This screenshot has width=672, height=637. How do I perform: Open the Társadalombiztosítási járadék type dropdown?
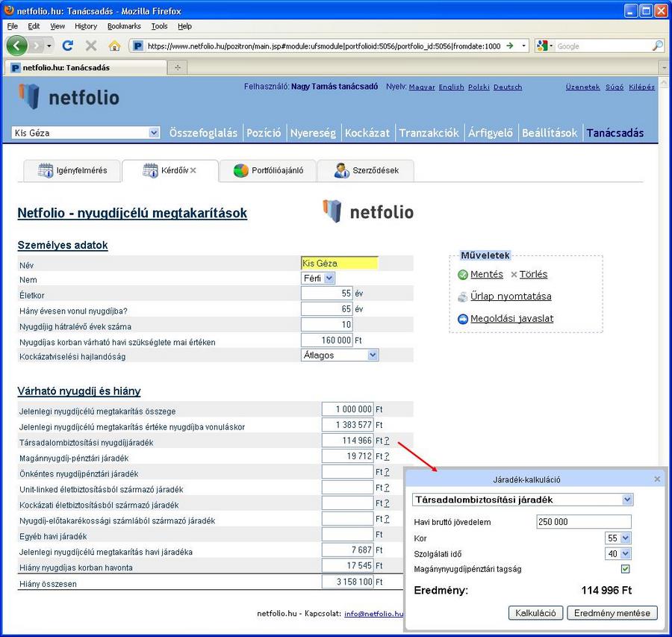tap(523, 500)
